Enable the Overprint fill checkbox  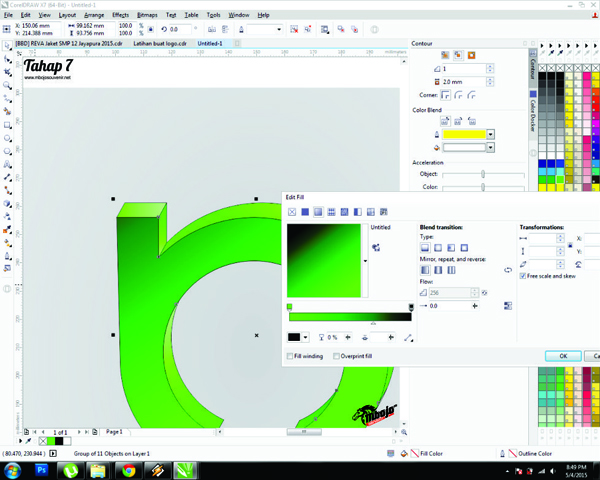pyautogui.click(x=337, y=355)
